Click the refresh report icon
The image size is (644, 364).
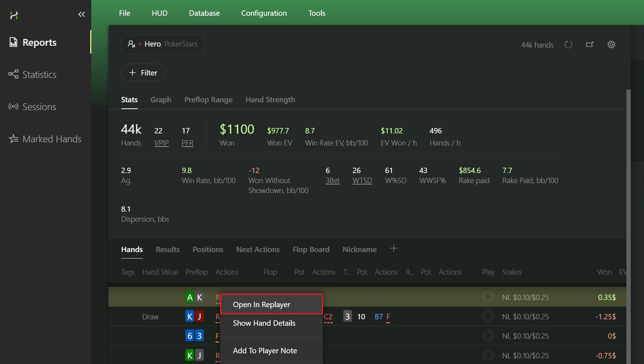[568, 45]
